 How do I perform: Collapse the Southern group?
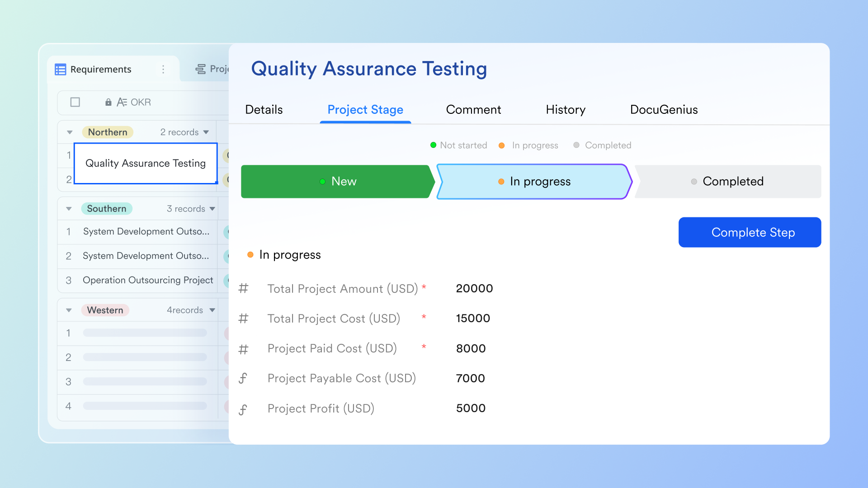pos(69,209)
